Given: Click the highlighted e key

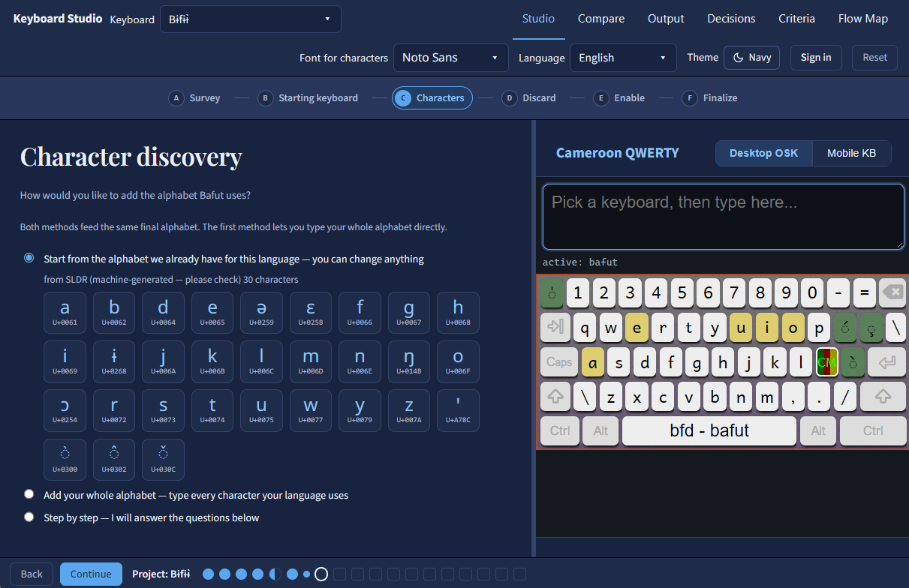Looking at the screenshot, I should click(637, 328).
